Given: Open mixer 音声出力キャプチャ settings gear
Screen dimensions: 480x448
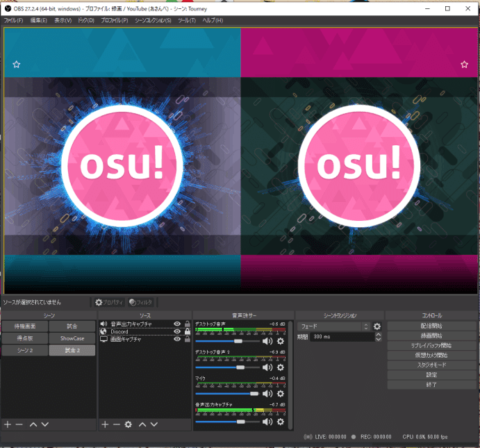Looking at the screenshot, I should [x=281, y=422].
